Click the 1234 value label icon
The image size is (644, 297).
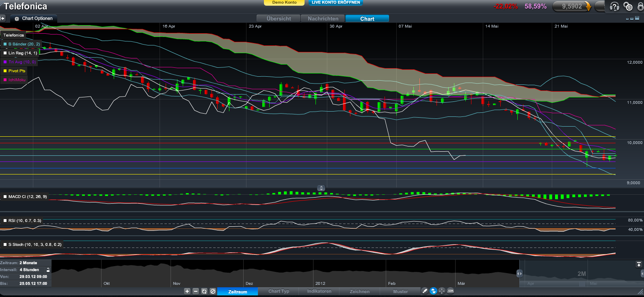(x=450, y=291)
